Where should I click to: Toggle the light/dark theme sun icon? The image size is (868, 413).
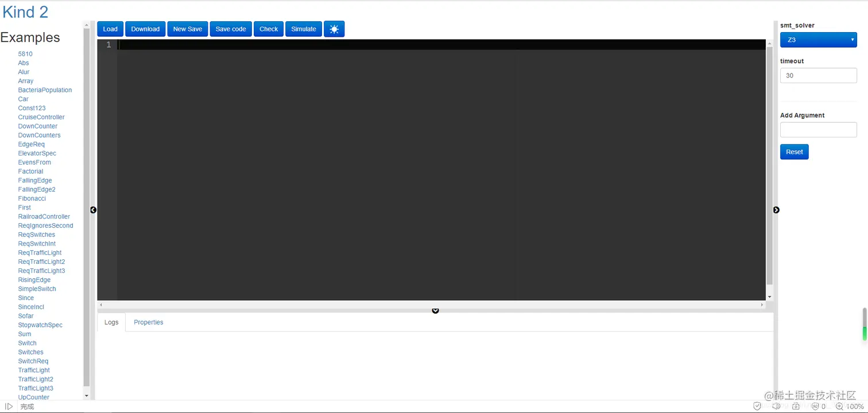pos(334,29)
